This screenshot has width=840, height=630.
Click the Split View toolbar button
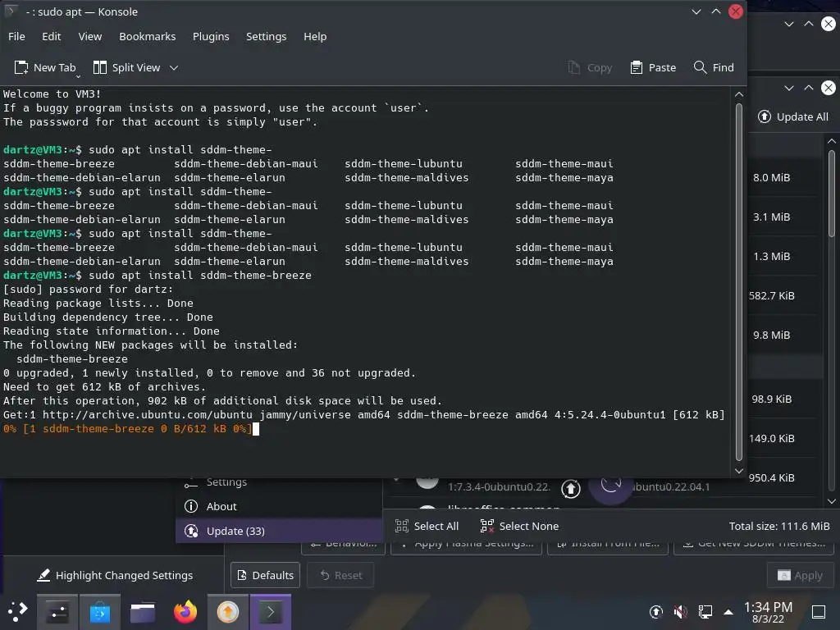tap(127, 67)
